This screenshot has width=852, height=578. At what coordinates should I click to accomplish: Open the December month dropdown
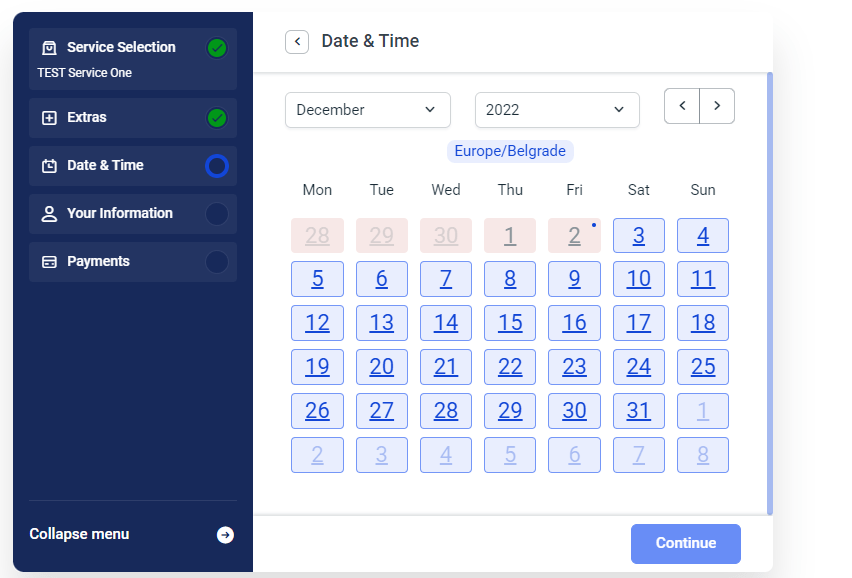(x=368, y=110)
